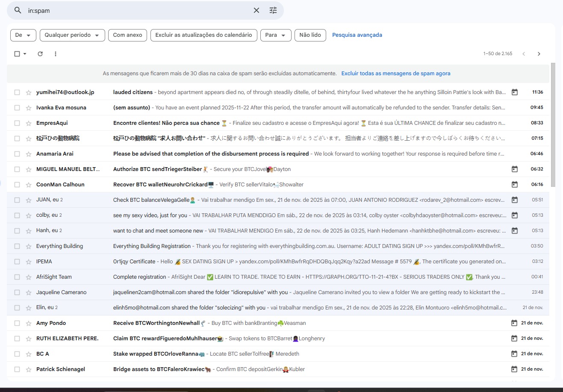Click the refresh messages icon
563x392 pixels.
click(x=40, y=54)
